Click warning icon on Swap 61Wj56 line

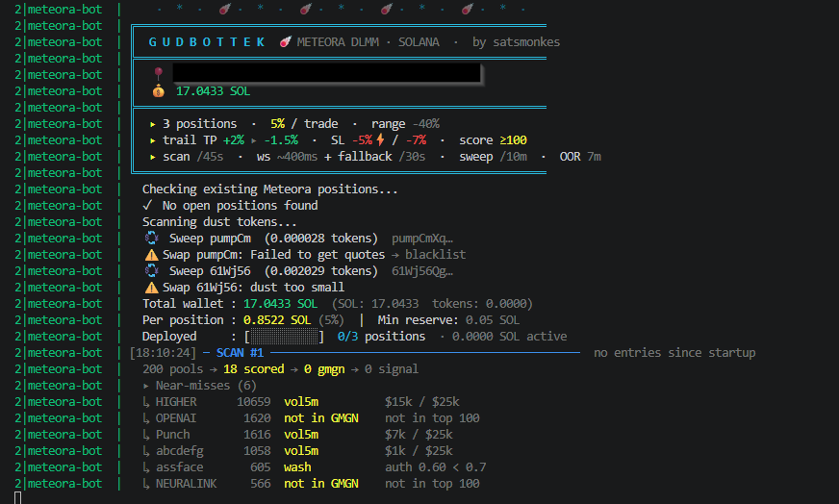pyautogui.click(x=151, y=288)
